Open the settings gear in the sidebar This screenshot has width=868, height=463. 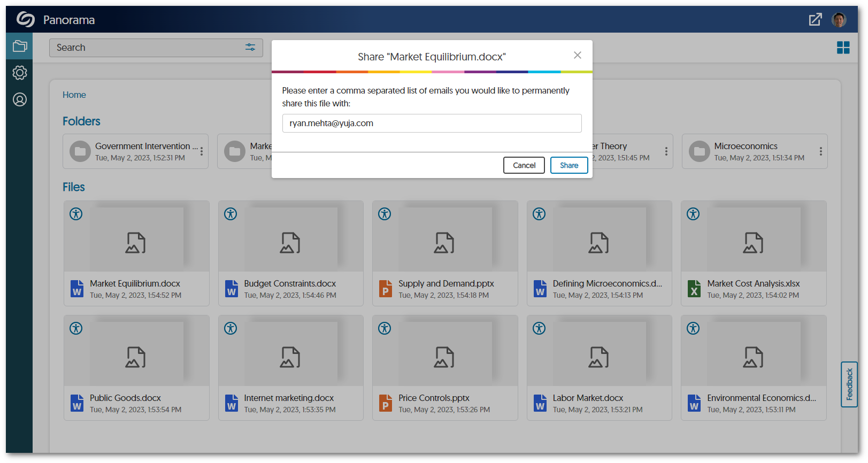[x=20, y=73]
